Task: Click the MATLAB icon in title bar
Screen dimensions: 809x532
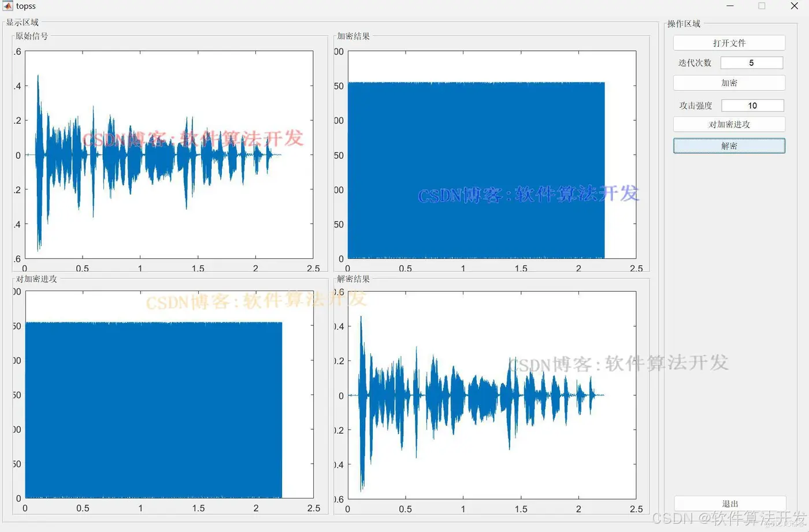Action: point(8,6)
